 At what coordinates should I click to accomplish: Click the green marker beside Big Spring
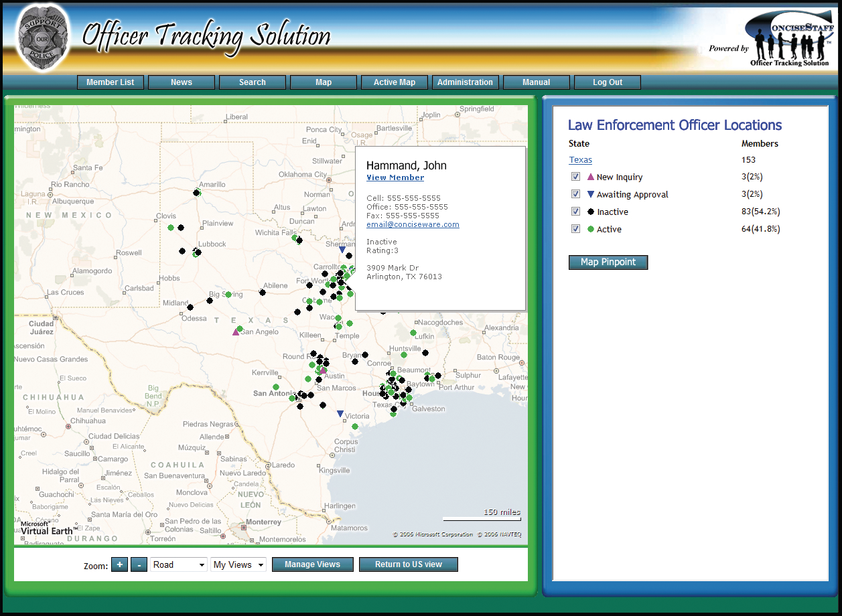(228, 295)
